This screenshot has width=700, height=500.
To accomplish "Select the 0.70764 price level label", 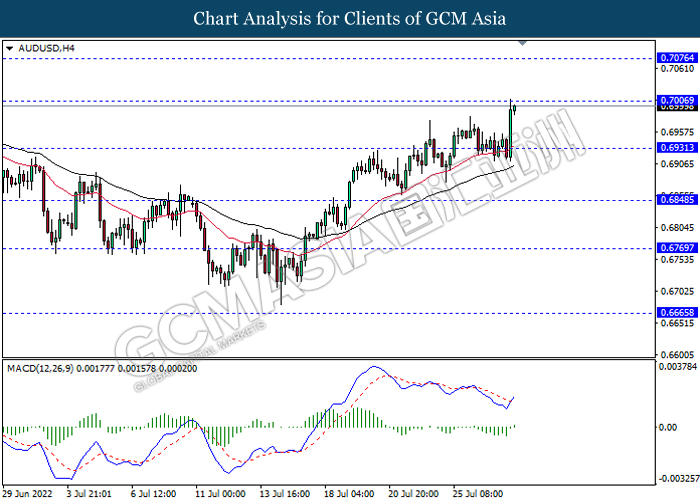I will point(677,58).
